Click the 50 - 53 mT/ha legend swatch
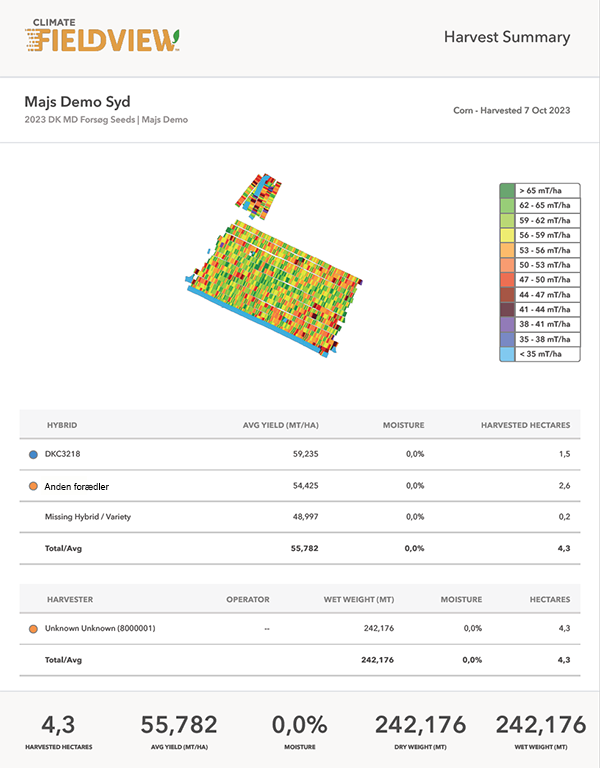The width and height of the screenshot is (600, 768). (507, 265)
